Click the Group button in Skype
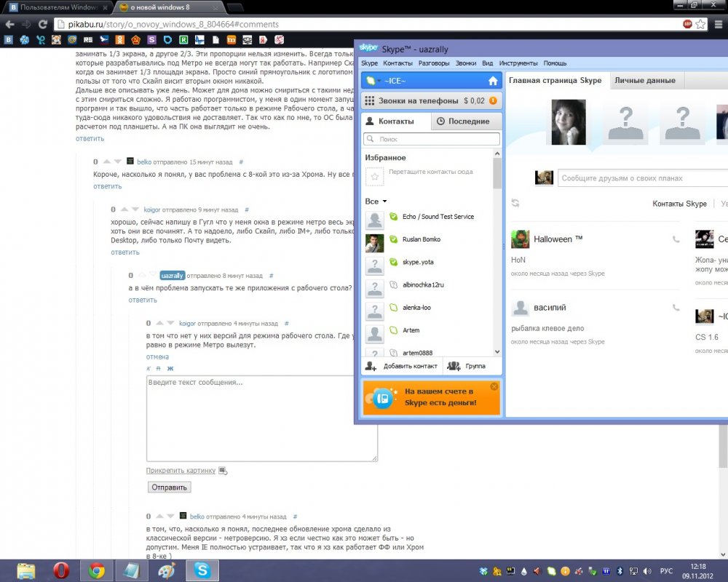 pos(466,366)
